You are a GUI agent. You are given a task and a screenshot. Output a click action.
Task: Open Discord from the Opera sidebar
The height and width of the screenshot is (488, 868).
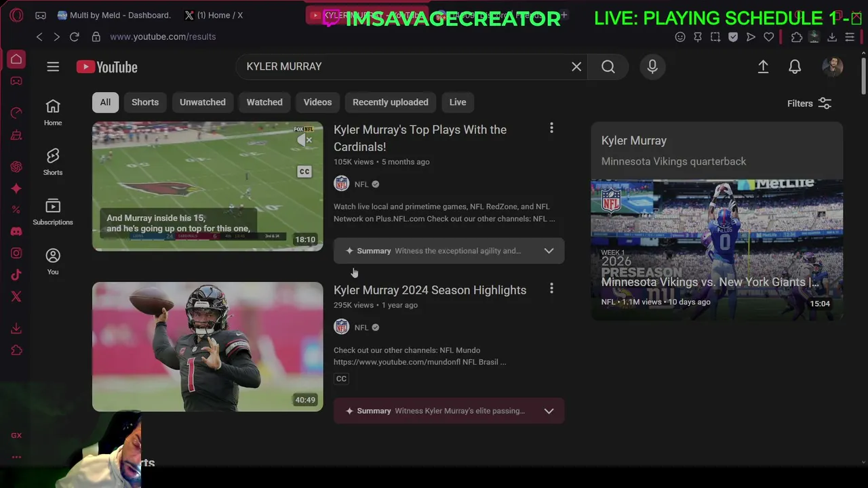16,232
